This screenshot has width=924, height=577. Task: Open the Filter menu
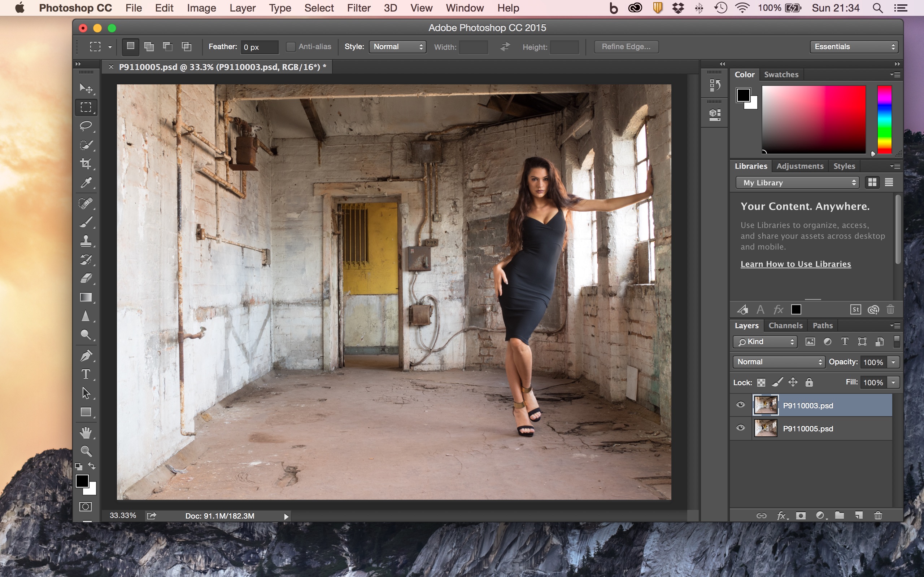[x=358, y=8]
